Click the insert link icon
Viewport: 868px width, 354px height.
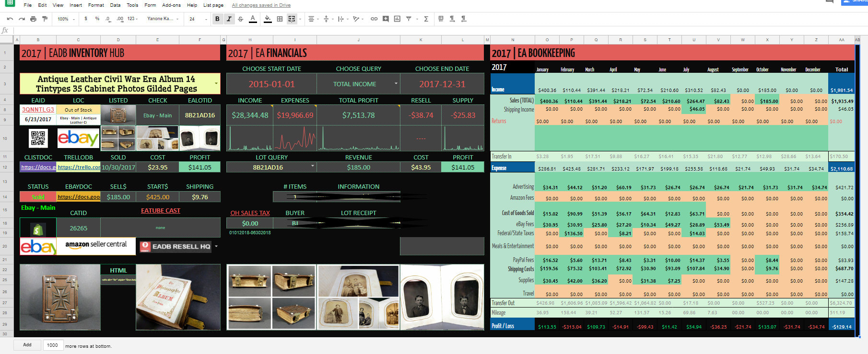tap(374, 19)
